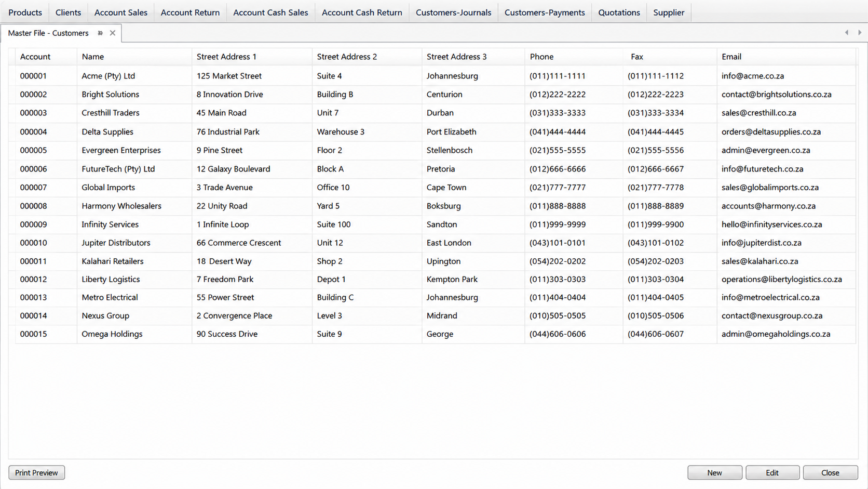Select the Bright Solutions customer row
The width and height of the screenshot is (868, 489).
pos(436,95)
